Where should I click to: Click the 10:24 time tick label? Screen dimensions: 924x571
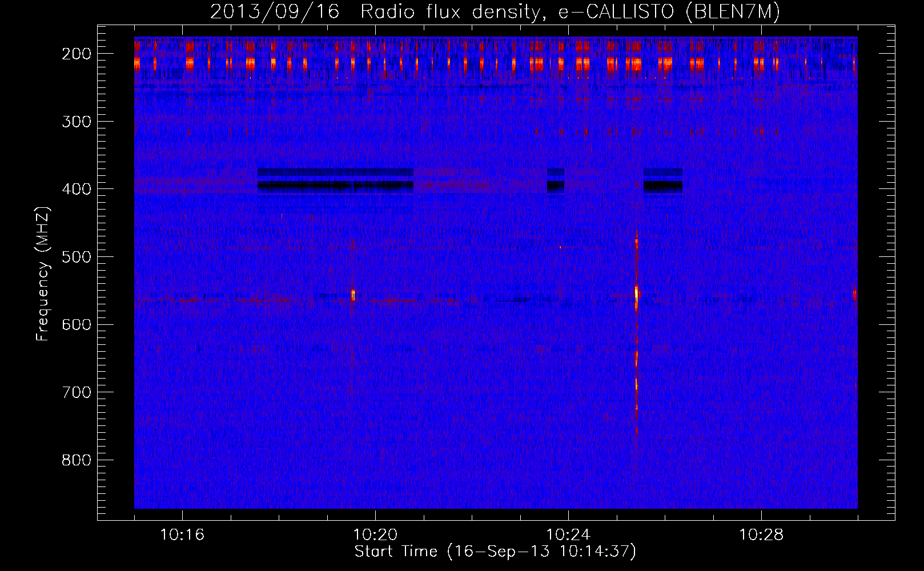(x=568, y=535)
